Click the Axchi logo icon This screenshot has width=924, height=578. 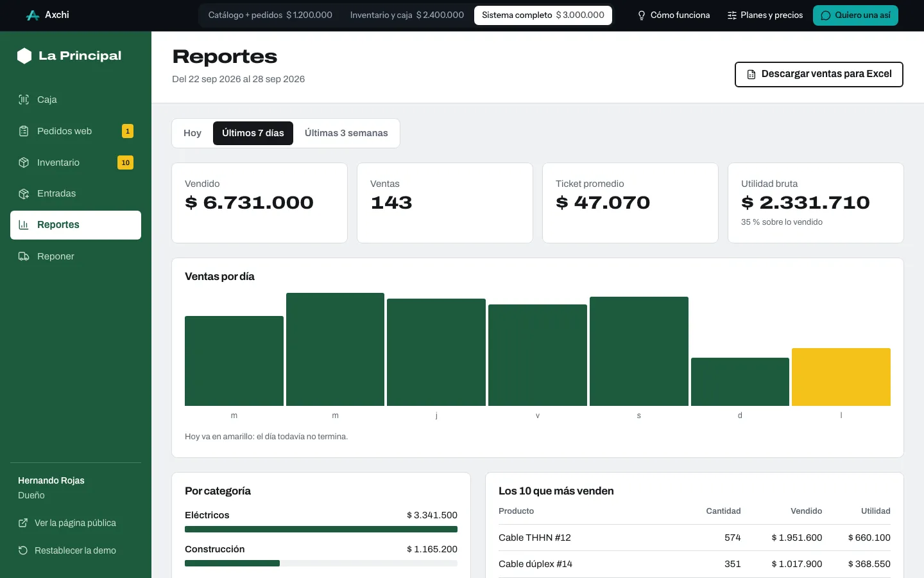coord(33,15)
